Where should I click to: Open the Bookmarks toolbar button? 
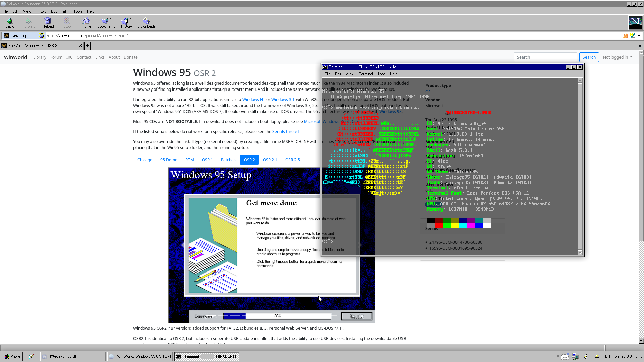[106, 23]
